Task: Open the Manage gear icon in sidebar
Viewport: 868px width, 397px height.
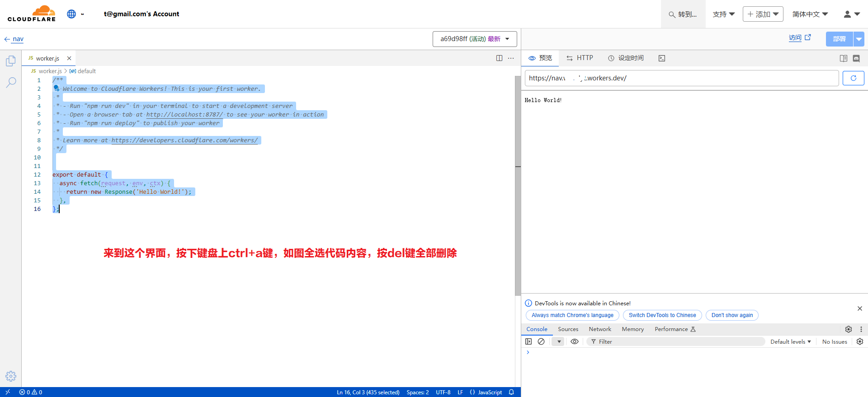Action: 11,376
